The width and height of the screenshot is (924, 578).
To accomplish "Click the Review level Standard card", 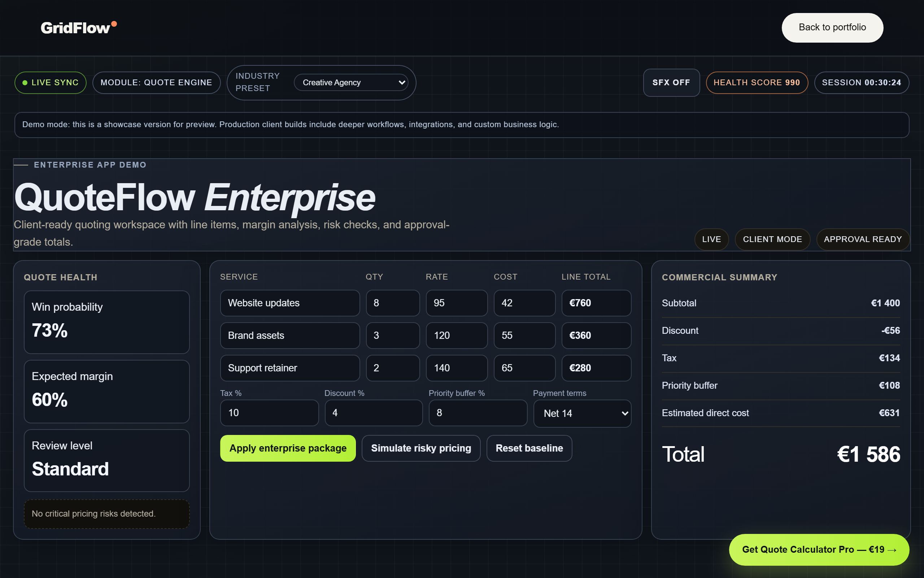I will (x=106, y=461).
